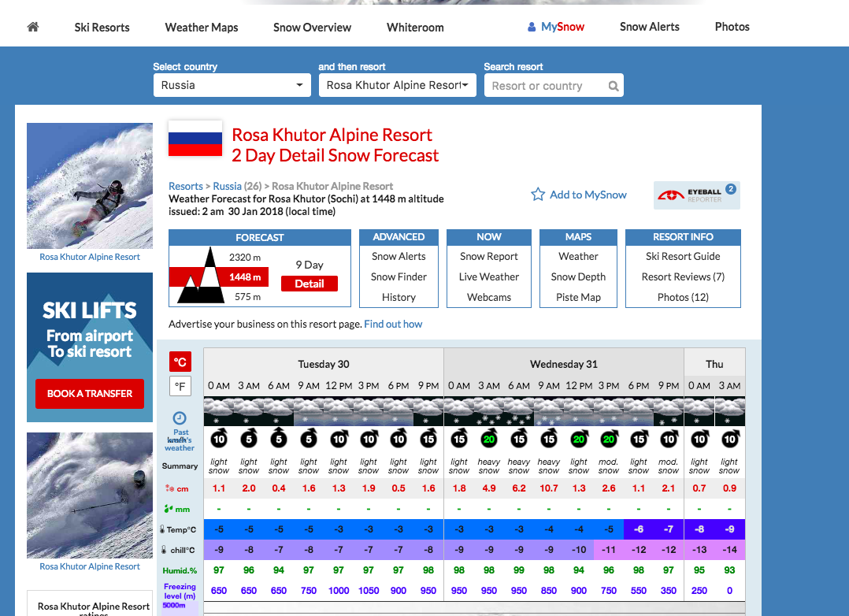849x616 pixels.
Task: Open the Eyeball Reporter badge
Action: 697,195
